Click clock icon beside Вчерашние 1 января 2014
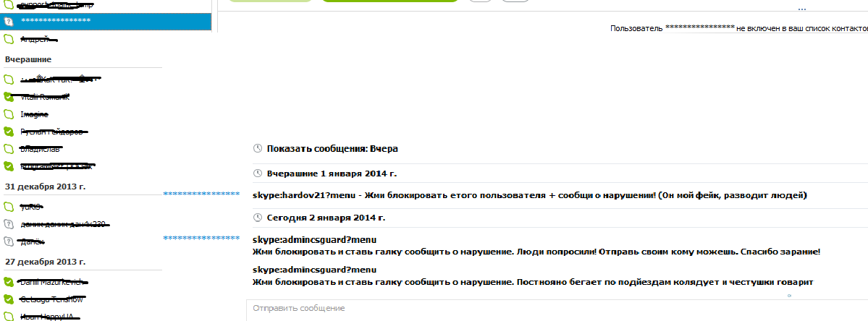 256,174
